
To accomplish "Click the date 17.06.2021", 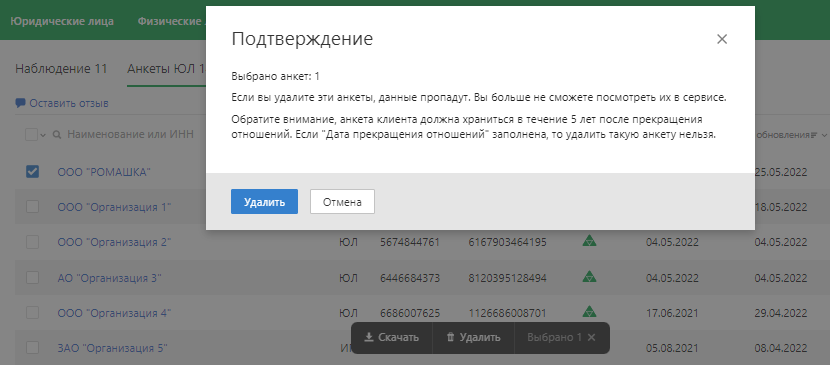I will click(x=672, y=313).
